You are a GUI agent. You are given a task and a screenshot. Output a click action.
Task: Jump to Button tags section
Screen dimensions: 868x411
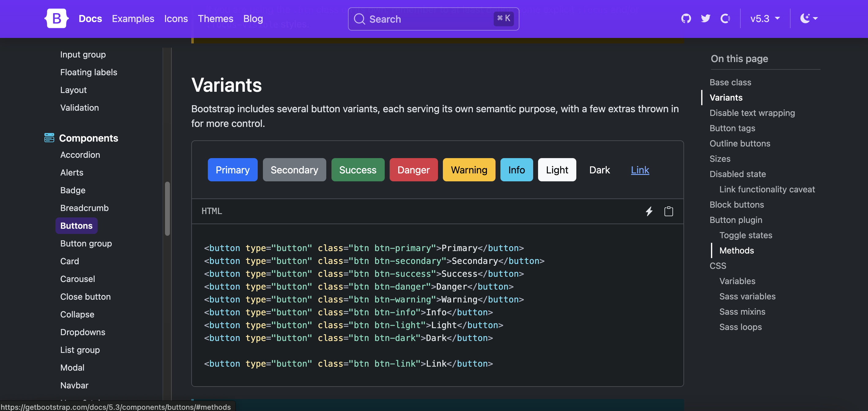click(732, 128)
